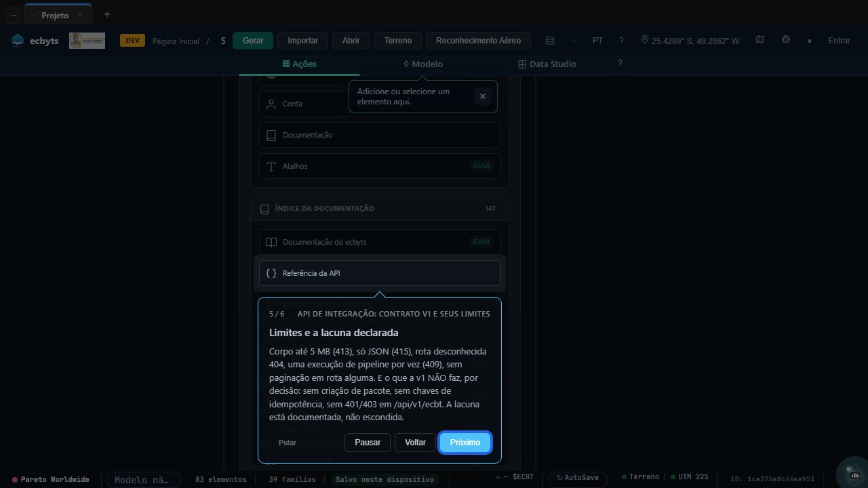The image size is (868, 488).
Task: Open the PT language selector
Action: [597, 41]
